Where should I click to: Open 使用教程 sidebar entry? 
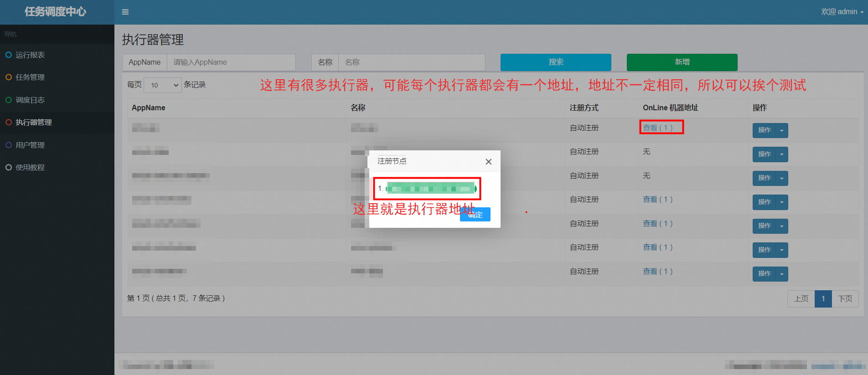30,168
